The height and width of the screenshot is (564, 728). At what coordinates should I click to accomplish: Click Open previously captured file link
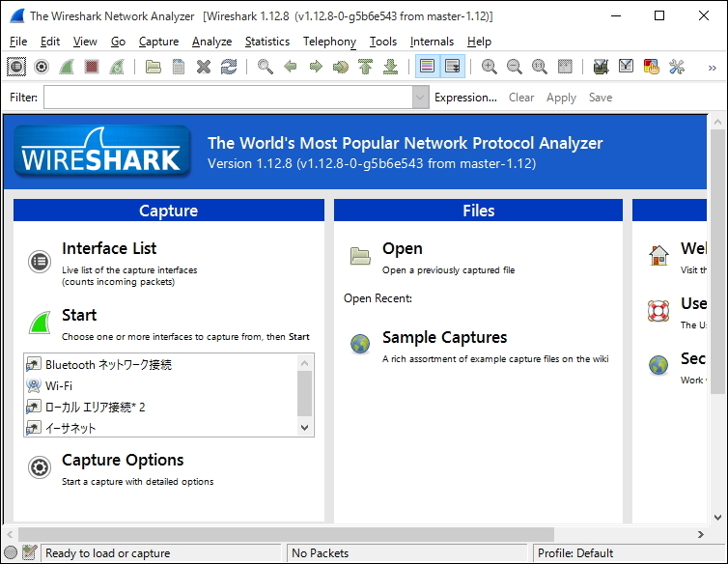(402, 248)
